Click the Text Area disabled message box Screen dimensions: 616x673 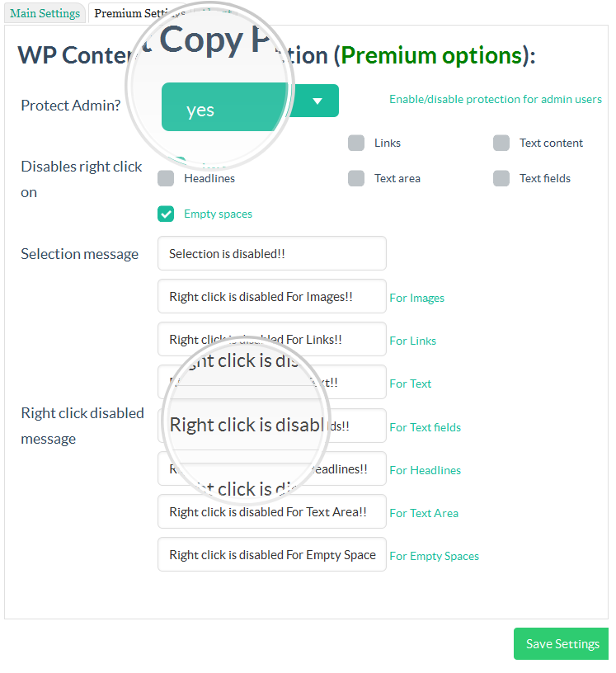(271, 511)
